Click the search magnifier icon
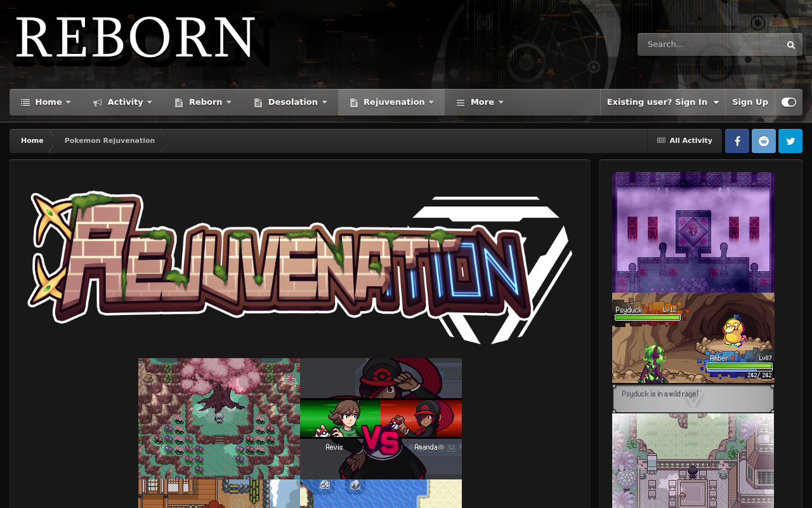The height and width of the screenshot is (508, 812). [790, 44]
